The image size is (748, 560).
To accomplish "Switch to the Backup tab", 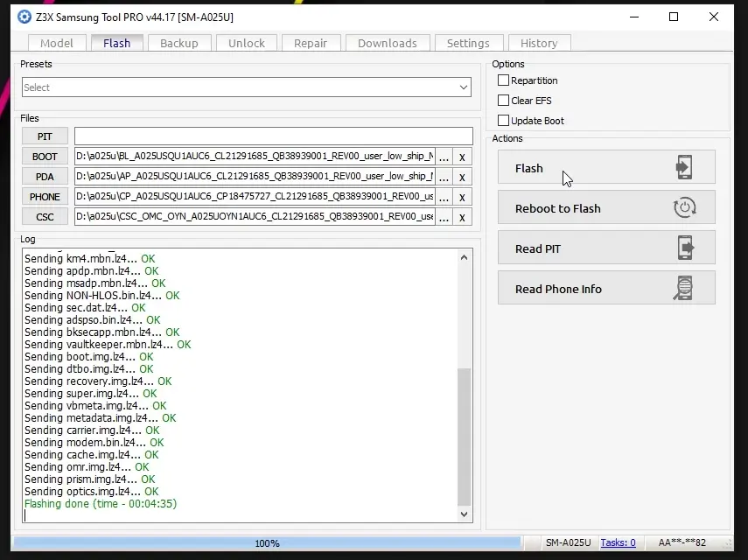I will click(x=179, y=43).
